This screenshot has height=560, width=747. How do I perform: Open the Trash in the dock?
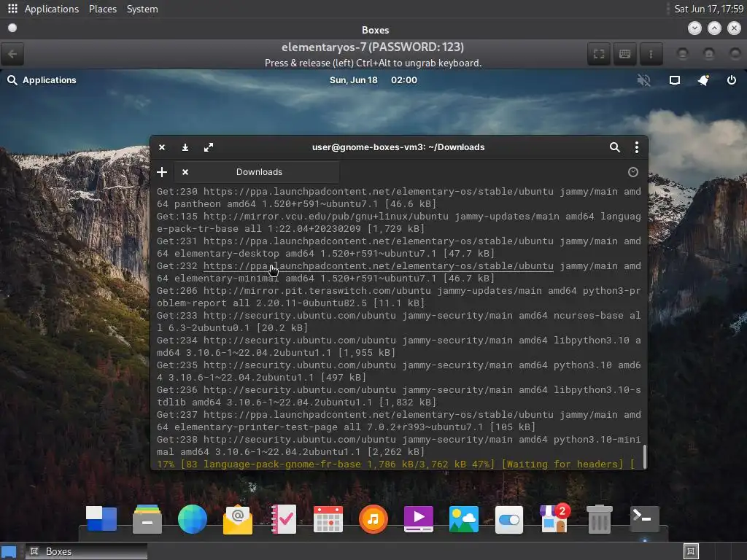(600, 519)
